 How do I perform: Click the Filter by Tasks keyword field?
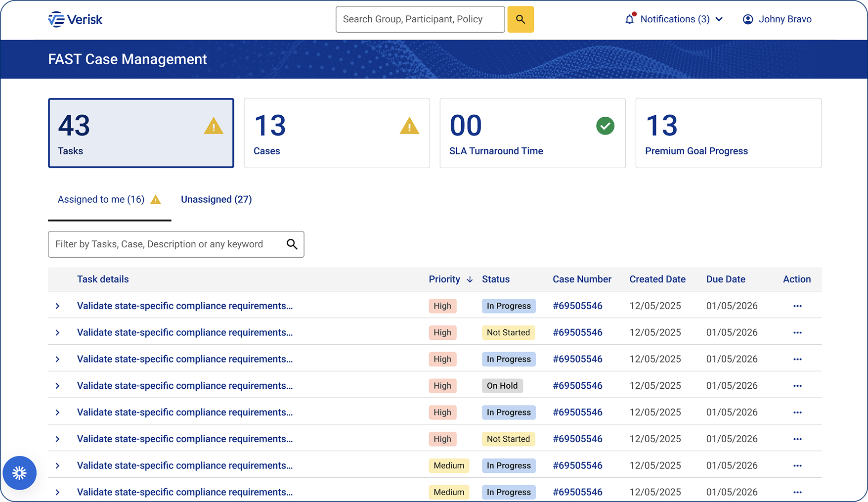point(176,244)
